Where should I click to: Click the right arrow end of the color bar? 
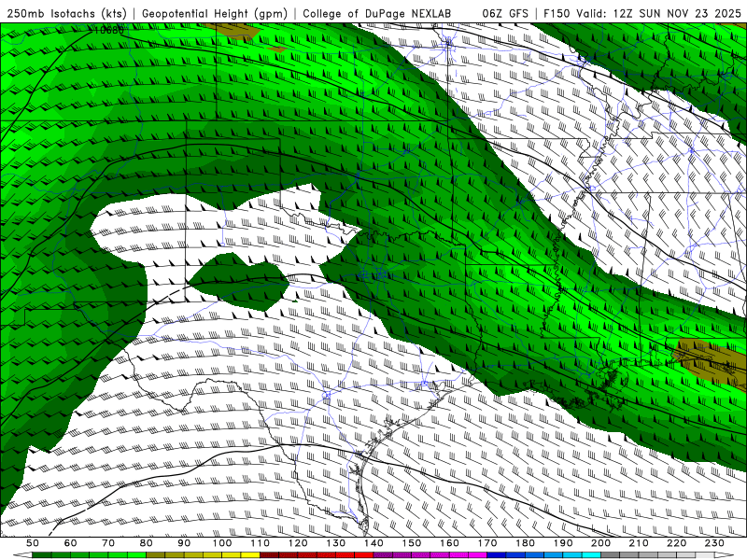[725, 555]
